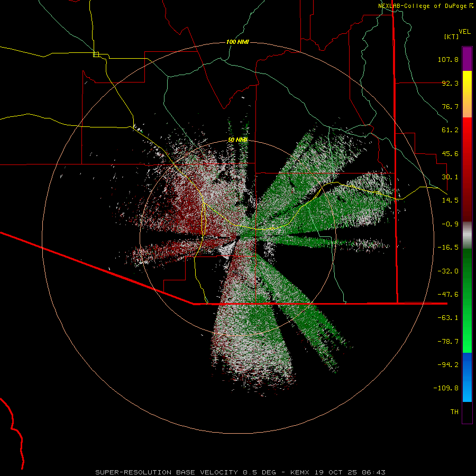476x476 pixels.
Task: Click the -0.9 legend value
Action: click(450, 224)
